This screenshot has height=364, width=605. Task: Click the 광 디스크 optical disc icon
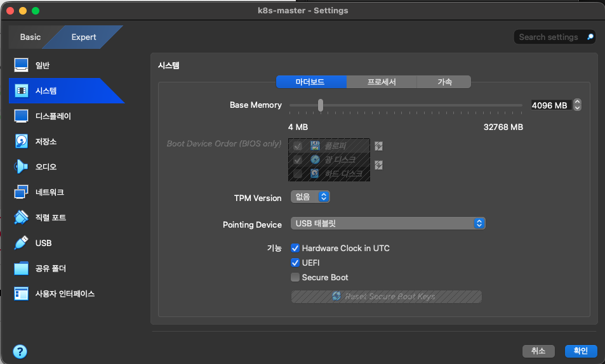pyautogui.click(x=315, y=160)
